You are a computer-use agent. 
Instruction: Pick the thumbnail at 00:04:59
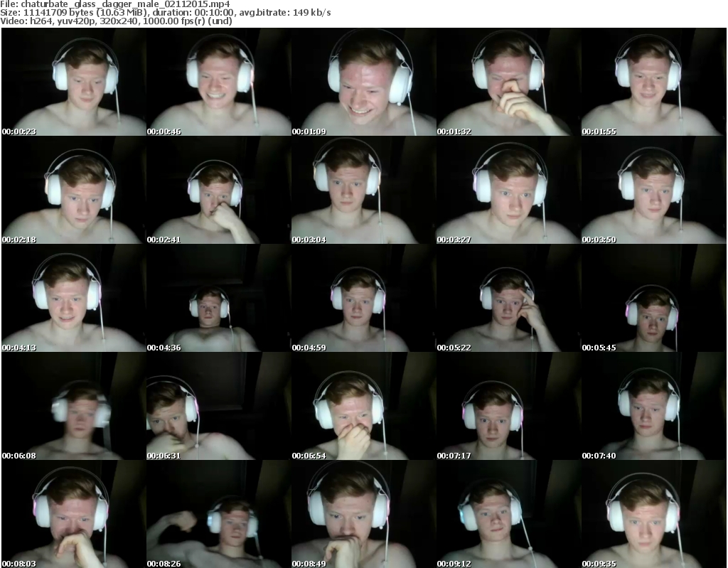[x=363, y=298]
